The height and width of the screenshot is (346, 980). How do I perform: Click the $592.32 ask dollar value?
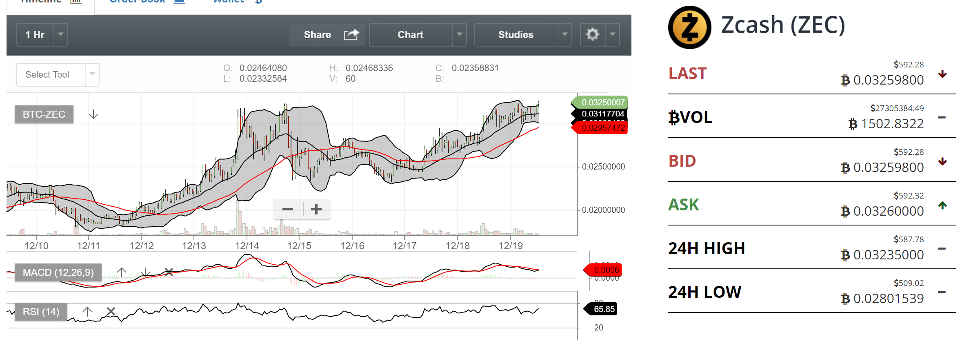point(909,196)
